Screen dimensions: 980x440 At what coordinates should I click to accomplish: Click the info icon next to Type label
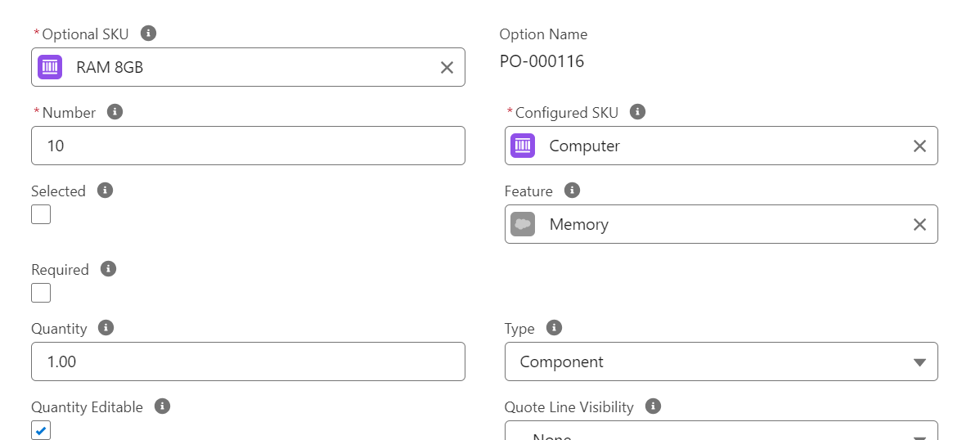[554, 328]
